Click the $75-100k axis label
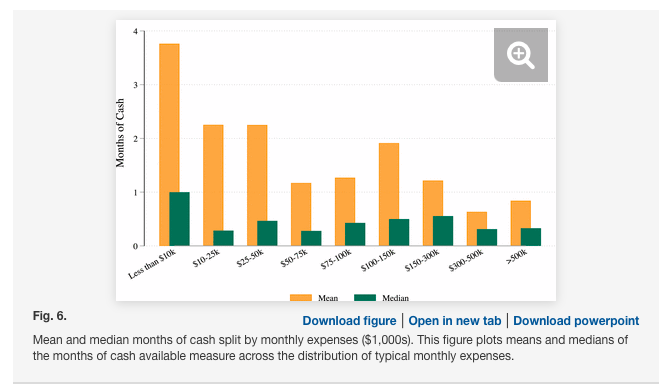The width and height of the screenshot is (667, 390). click(336, 259)
